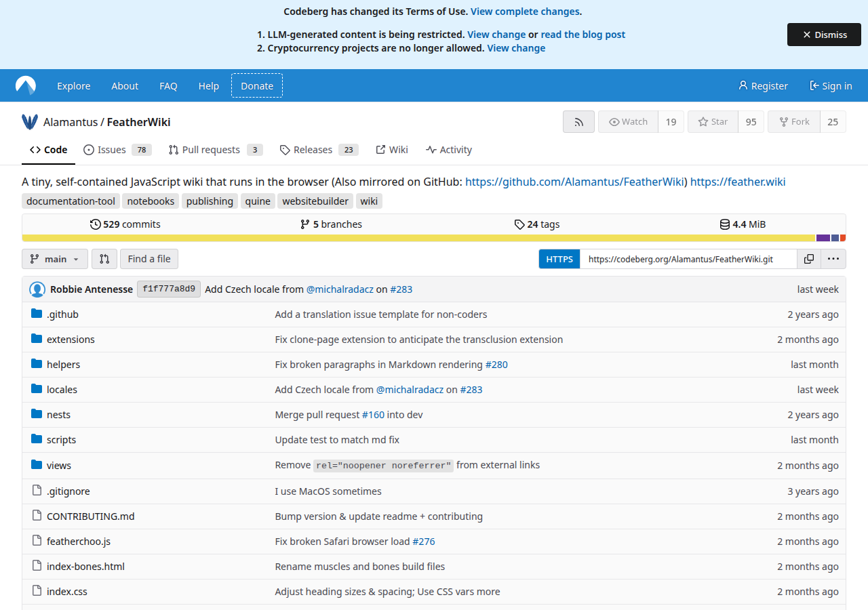Open the Pull requests tab

[x=215, y=150]
